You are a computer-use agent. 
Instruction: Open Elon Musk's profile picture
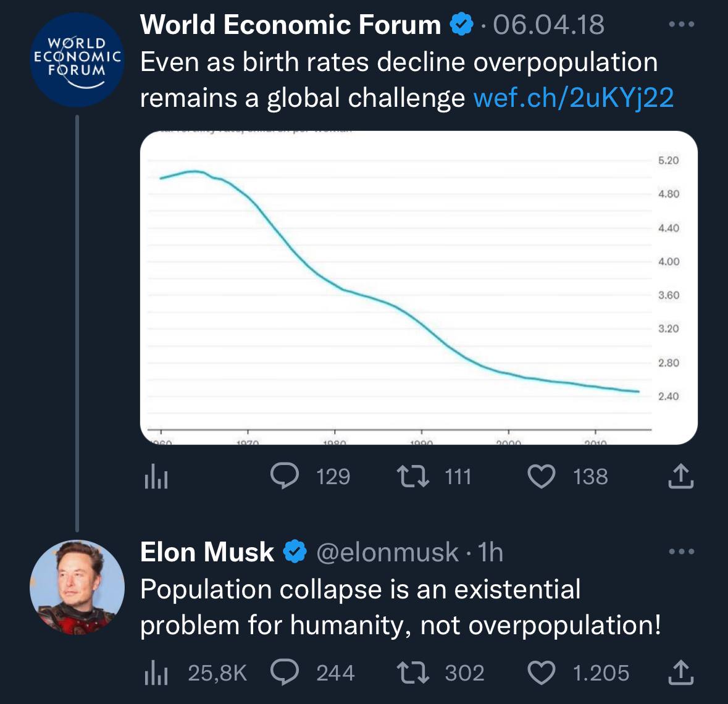click(77, 587)
